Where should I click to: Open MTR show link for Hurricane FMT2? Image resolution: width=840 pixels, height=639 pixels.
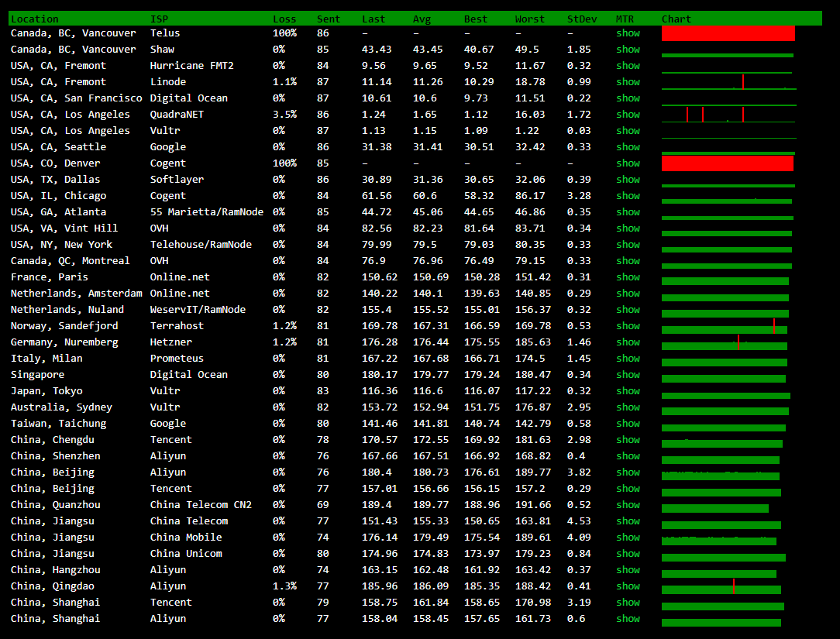[628, 66]
